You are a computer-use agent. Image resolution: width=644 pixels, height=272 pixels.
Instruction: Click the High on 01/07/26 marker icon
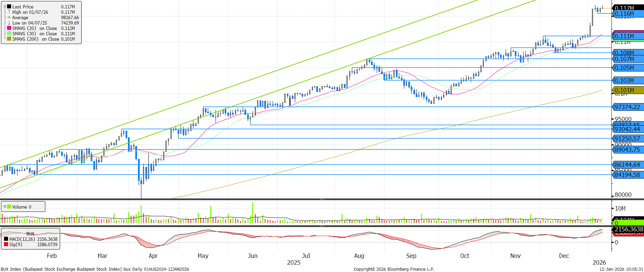[9, 12]
